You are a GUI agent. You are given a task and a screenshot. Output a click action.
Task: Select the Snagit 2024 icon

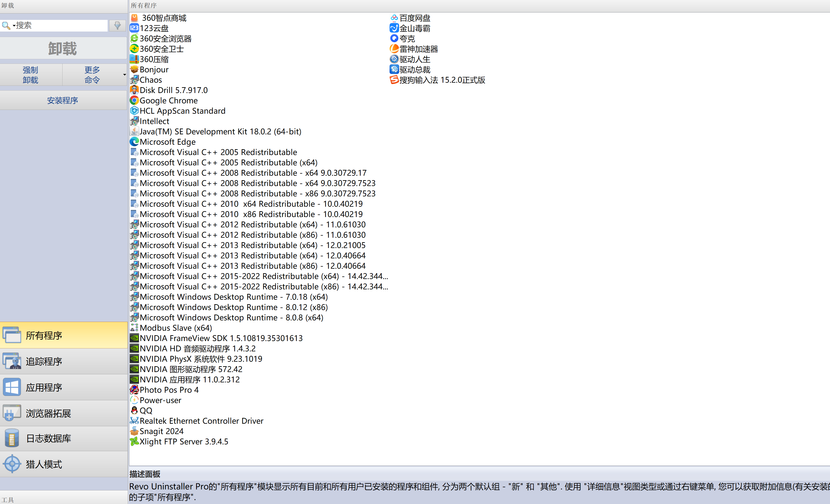coord(134,431)
